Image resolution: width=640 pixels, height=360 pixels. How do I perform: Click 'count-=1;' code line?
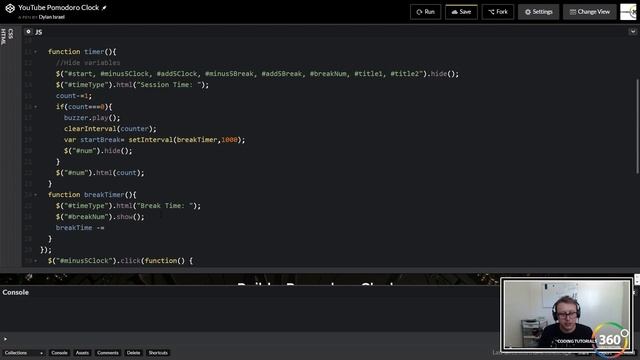pos(74,96)
